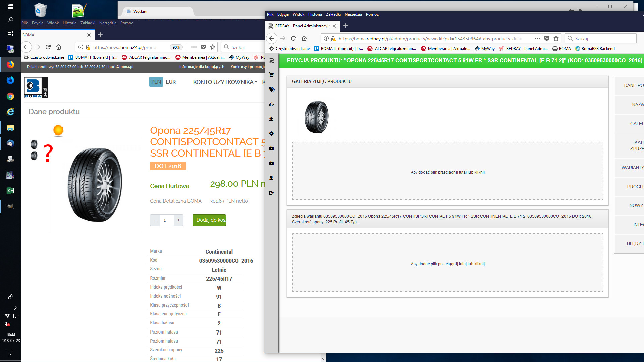The width and height of the screenshot is (644, 362).
Task: Click the tire thumbnail in product gallery
Action: [x=316, y=117]
